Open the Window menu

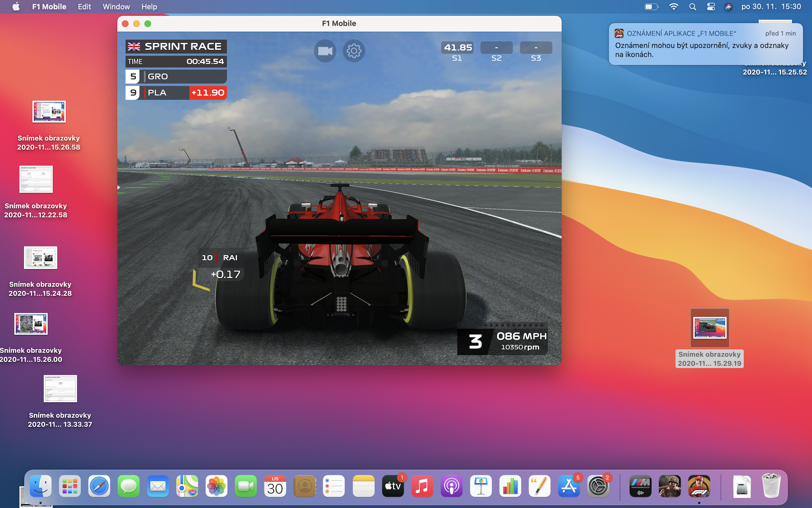(x=116, y=7)
